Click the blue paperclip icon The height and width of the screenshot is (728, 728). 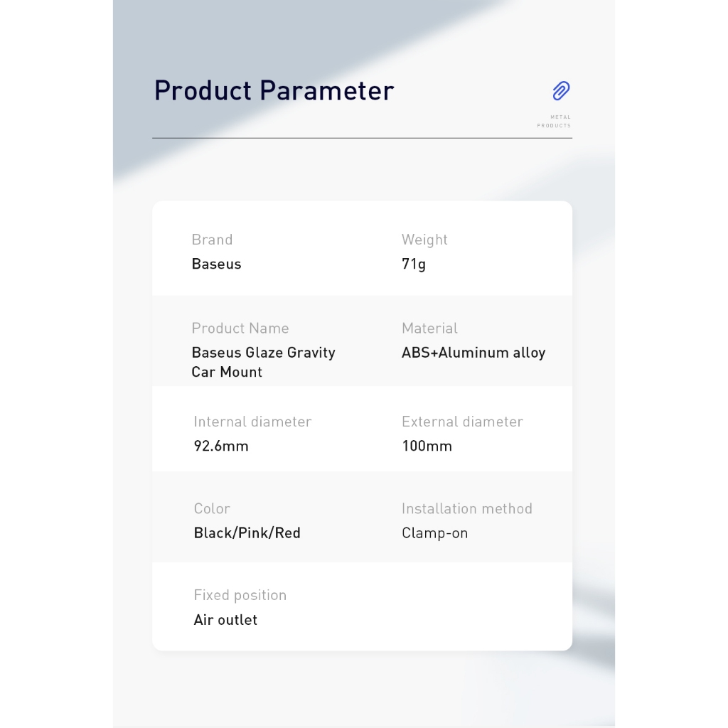(561, 91)
